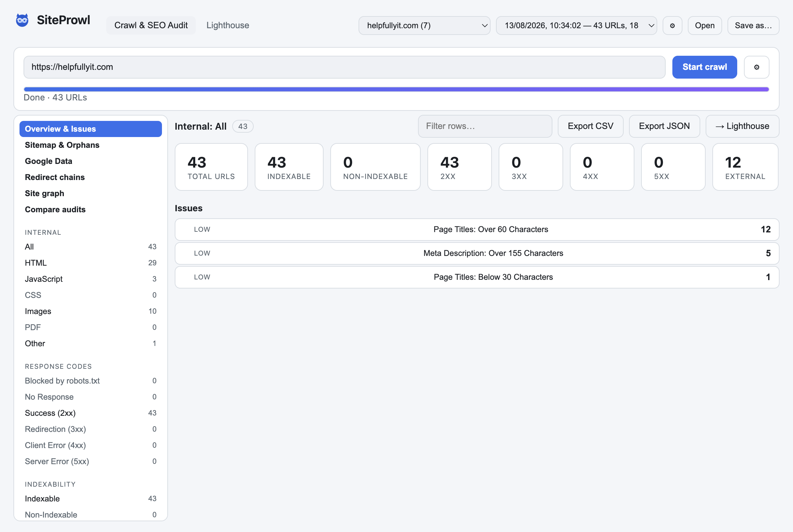Click the 0 3XX stat card

click(x=531, y=167)
